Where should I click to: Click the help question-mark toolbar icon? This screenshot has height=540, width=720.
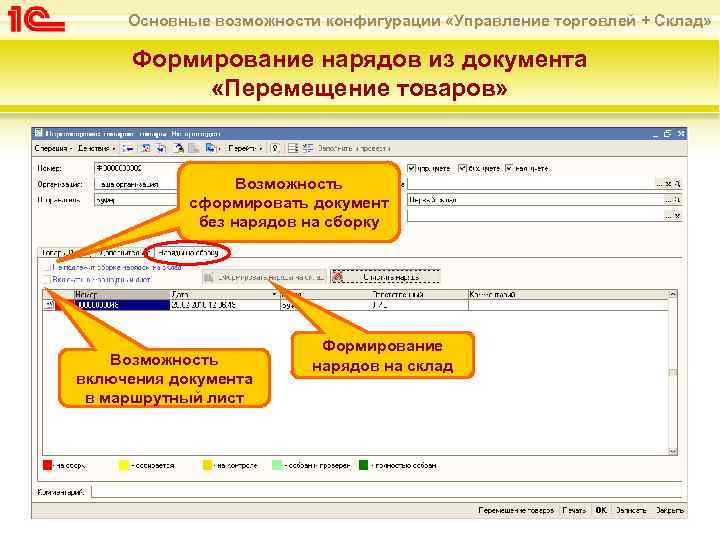pyautogui.click(x=275, y=148)
